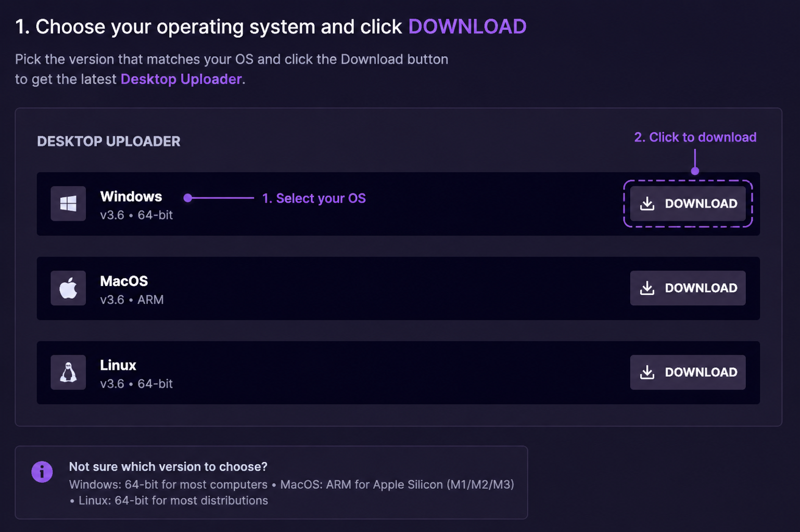Click 'Not sure which version to choose?' text
The image size is (800, 532).
pos(168,466)
